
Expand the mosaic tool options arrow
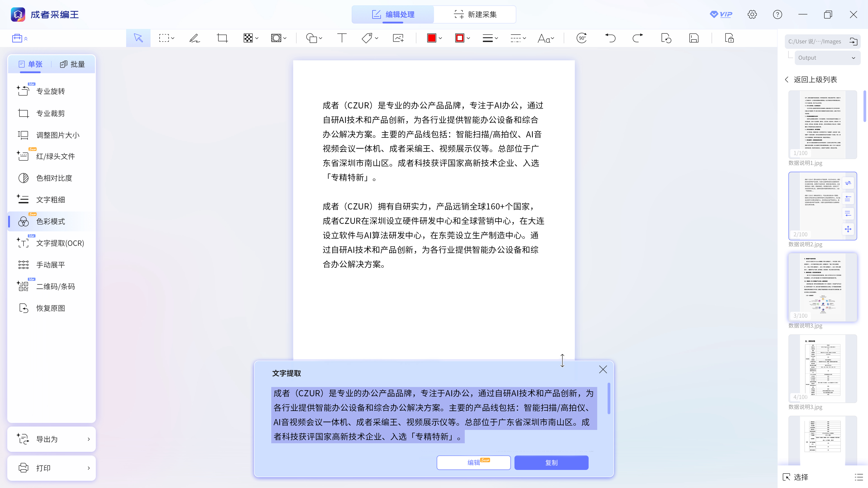click(257, 38)
